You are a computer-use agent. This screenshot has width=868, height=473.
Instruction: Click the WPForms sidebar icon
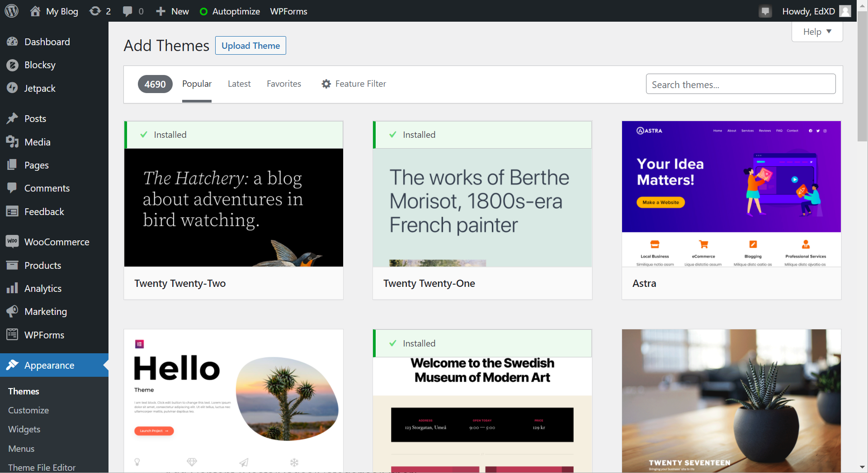12,335
